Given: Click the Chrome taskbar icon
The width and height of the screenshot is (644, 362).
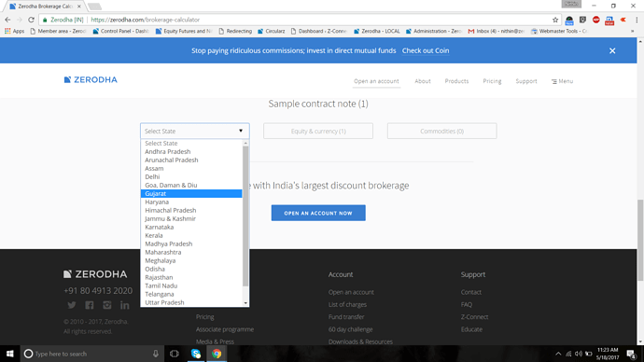Looking at the screenshot, I should pyautogui.click(x=217, y=354).
